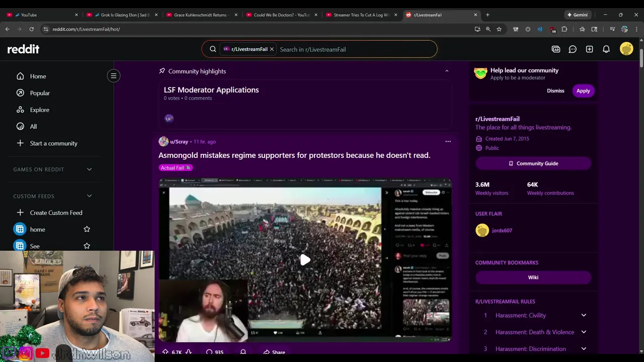This screenshot has height=362, width=644.
Task: Favorite the 'home' custom feed star
Action: pos(87,229)
